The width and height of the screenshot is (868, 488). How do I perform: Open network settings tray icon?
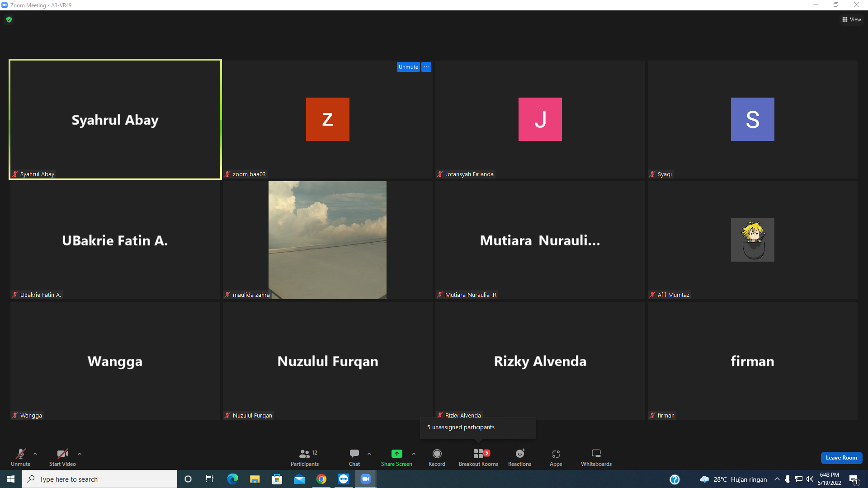coord(799,479)
